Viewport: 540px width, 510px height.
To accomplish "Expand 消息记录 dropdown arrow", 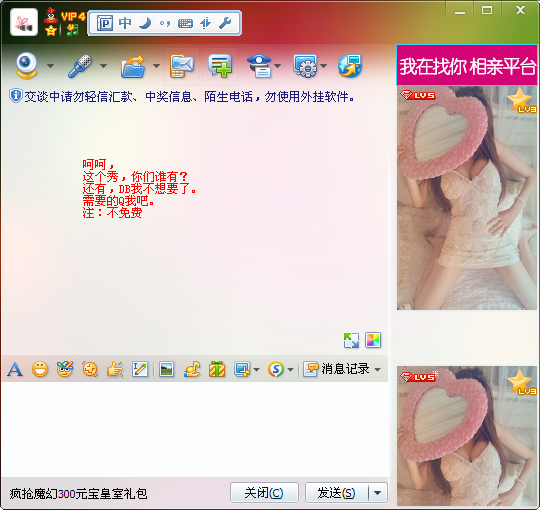I will [378, 370].
